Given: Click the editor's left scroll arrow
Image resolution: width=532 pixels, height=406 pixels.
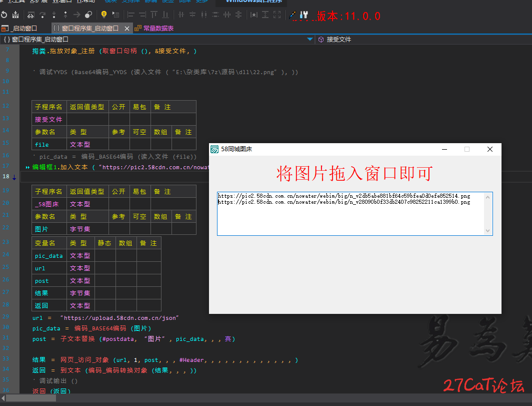Looking at the screenshot, I should 3,398.
